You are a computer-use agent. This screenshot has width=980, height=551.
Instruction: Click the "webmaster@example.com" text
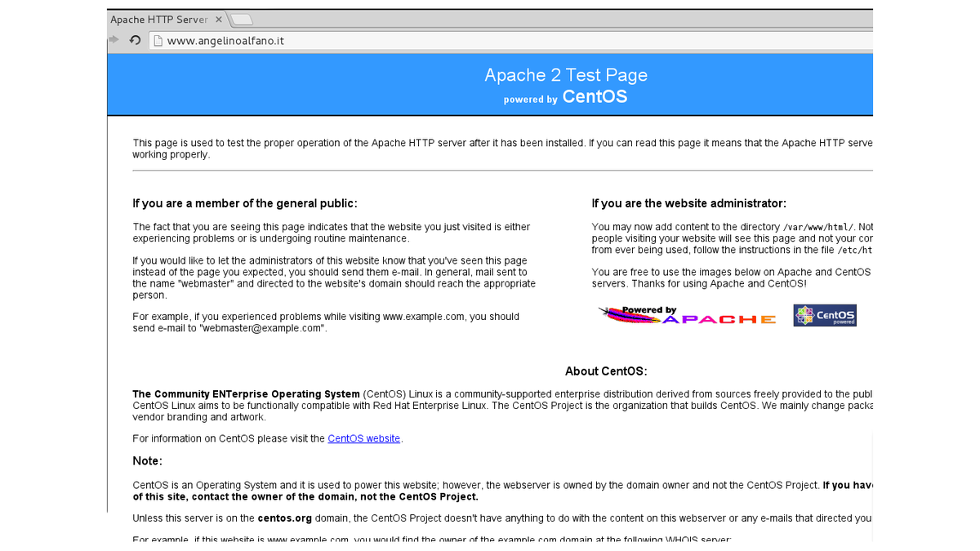point(263,328)
